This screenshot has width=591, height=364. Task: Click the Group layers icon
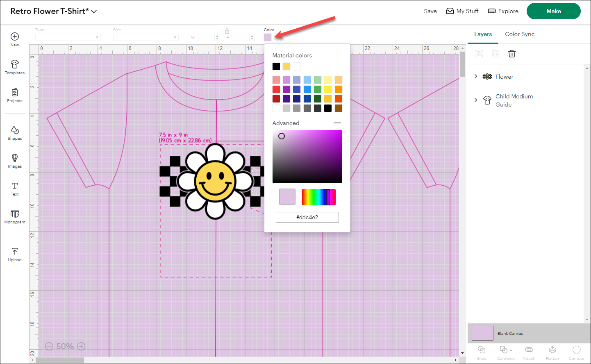click(479, 54)
